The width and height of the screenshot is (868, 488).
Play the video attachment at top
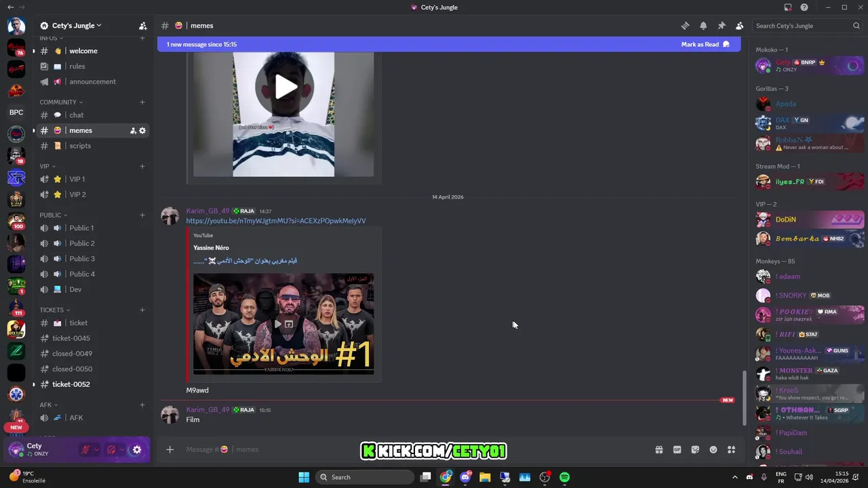284,87
